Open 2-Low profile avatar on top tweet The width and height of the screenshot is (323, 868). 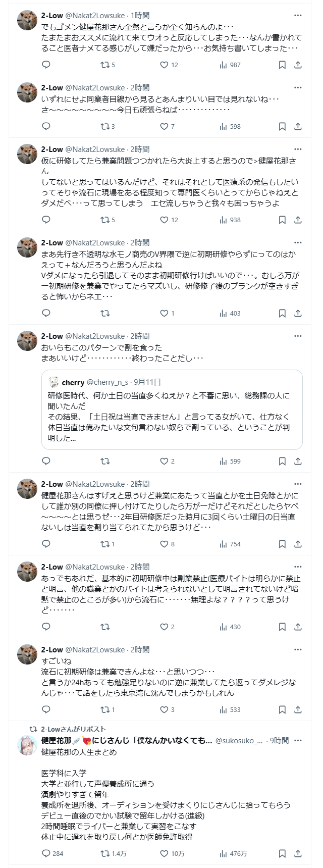pos(27,20)
